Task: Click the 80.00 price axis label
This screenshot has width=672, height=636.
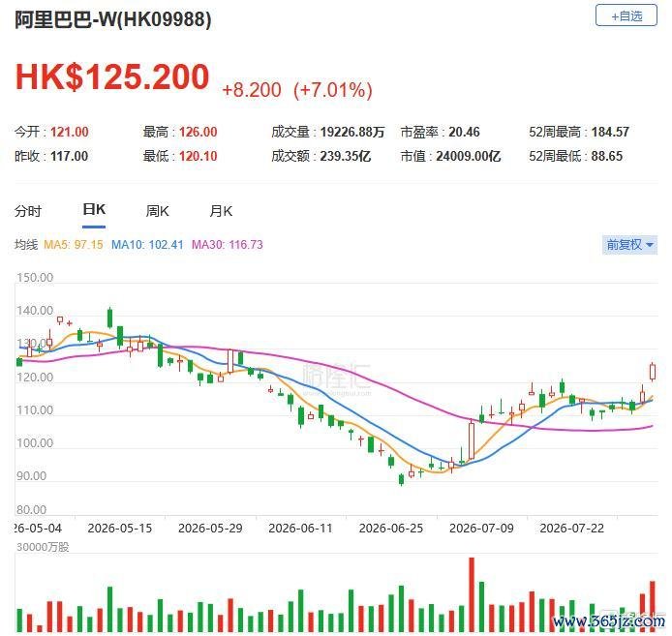Action: (x=31, y=509)
